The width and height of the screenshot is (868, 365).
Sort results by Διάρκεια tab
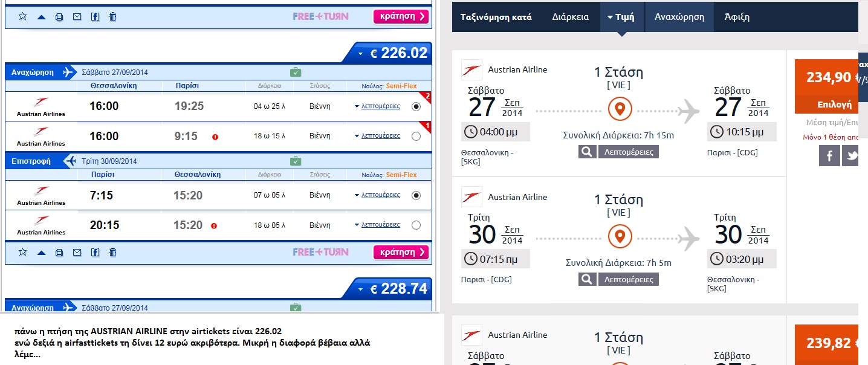[570, 17]
